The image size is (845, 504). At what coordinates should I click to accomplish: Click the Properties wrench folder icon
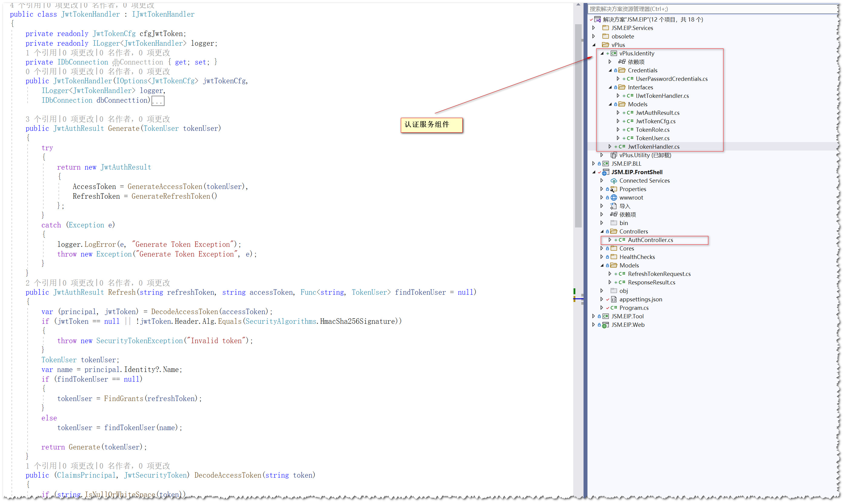pos(614,189)
